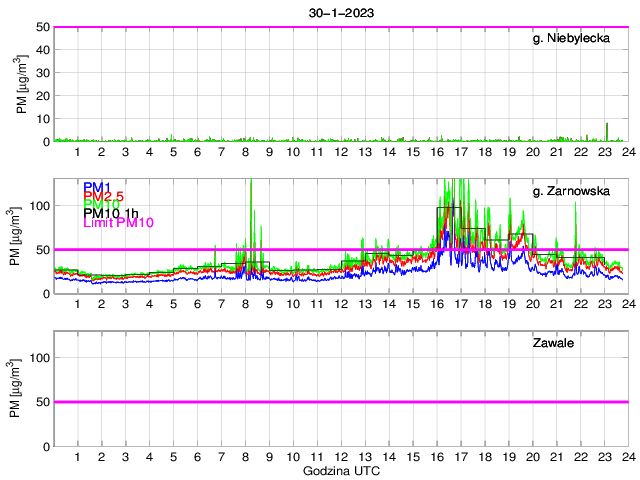This screenshot has height=480, width=640.
Task: Click the y-axis PM label of Zawale chart
Action: pyautogui.click(x=22, y=388)
